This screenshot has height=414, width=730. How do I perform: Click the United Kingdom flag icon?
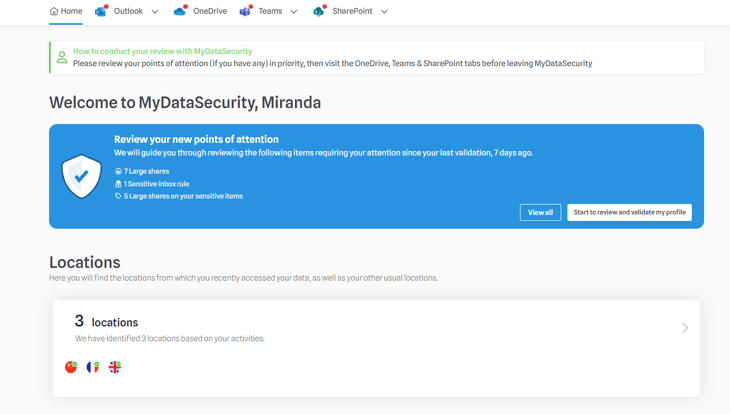click(115, 367)
